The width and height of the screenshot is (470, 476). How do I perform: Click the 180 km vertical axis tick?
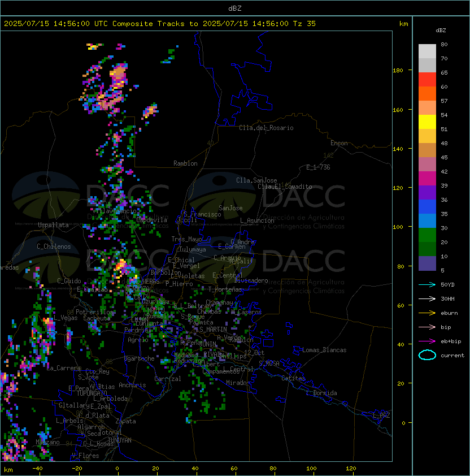point(398,70)
